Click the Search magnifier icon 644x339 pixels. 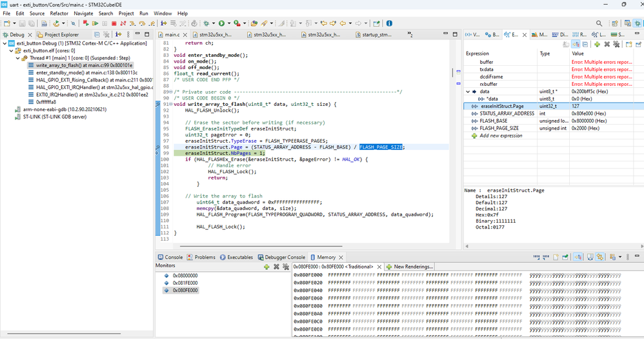(599, 23)
